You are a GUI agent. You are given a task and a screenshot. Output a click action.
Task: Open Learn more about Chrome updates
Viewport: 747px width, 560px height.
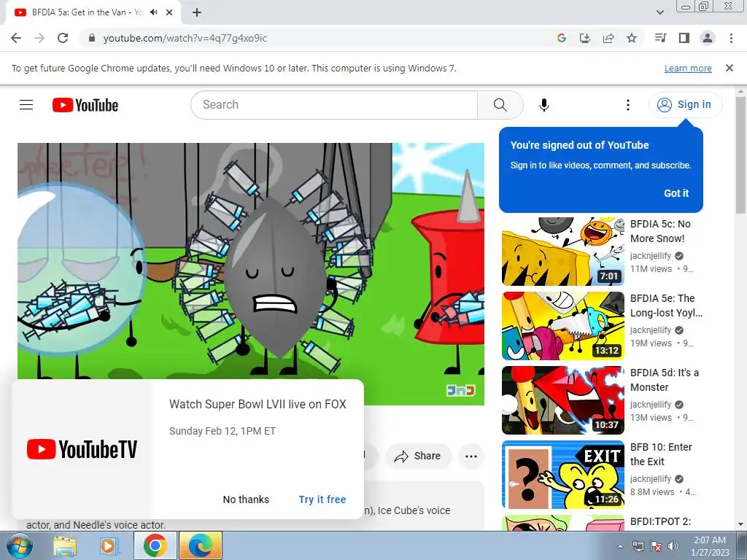[688, 68]
